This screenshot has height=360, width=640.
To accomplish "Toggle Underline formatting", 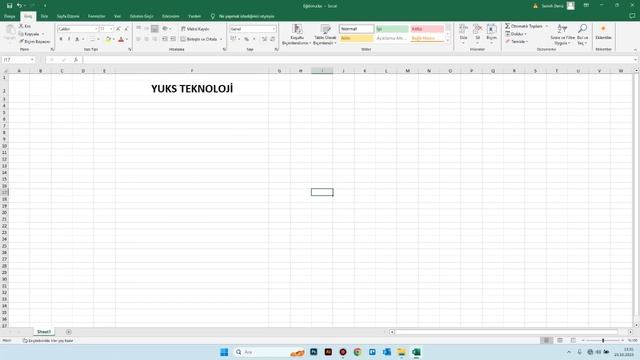I will click(77, 39).
